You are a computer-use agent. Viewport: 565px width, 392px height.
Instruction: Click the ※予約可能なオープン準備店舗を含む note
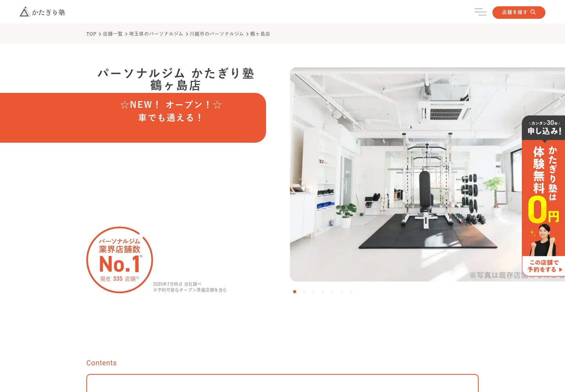[190, 290]
